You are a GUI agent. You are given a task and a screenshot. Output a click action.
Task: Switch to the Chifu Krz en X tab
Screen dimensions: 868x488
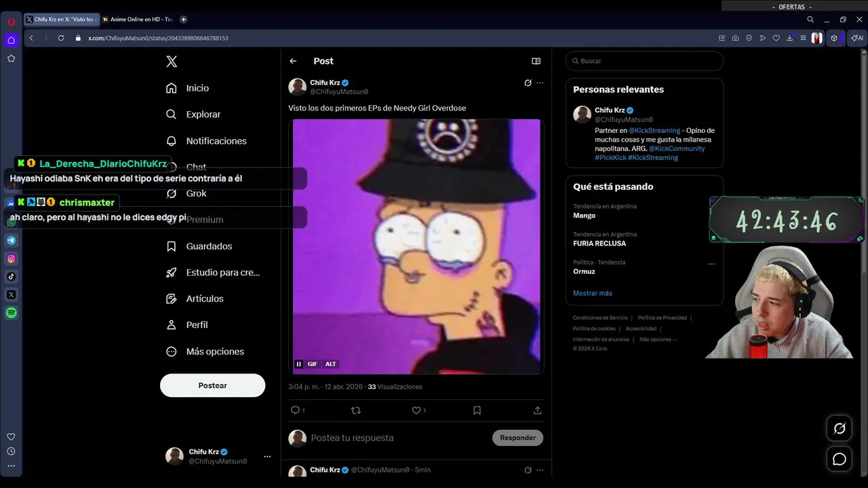(x=62, y=20)
